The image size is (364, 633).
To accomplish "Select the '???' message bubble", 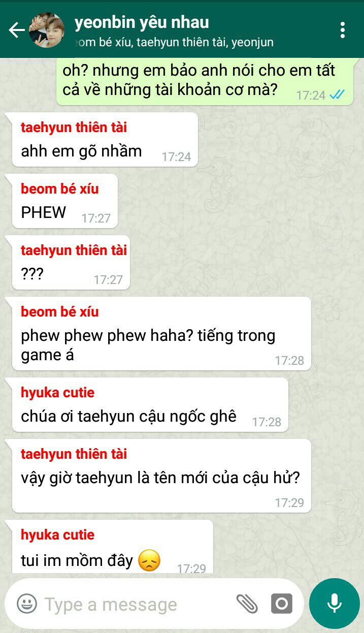I will click(x=71, y=262).
